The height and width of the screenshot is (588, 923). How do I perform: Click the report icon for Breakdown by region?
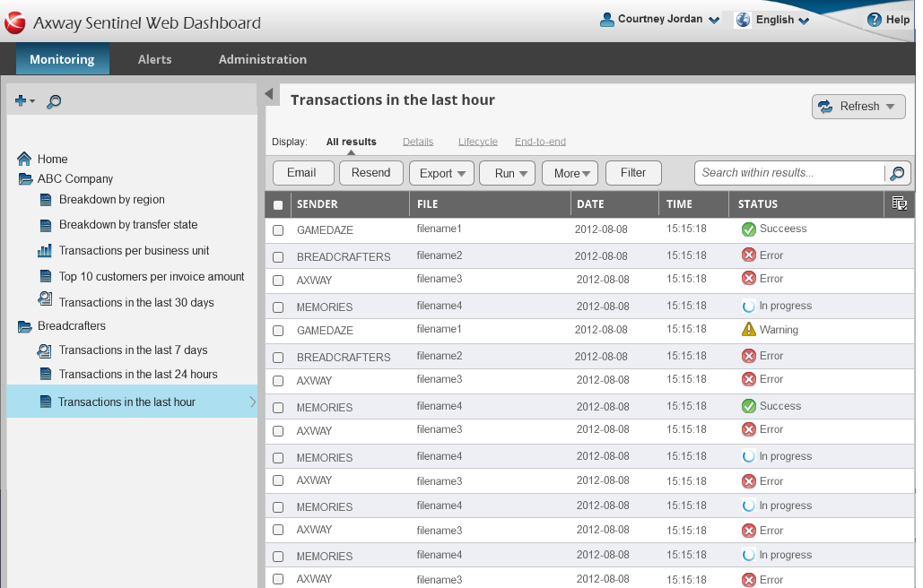point(46,200)
